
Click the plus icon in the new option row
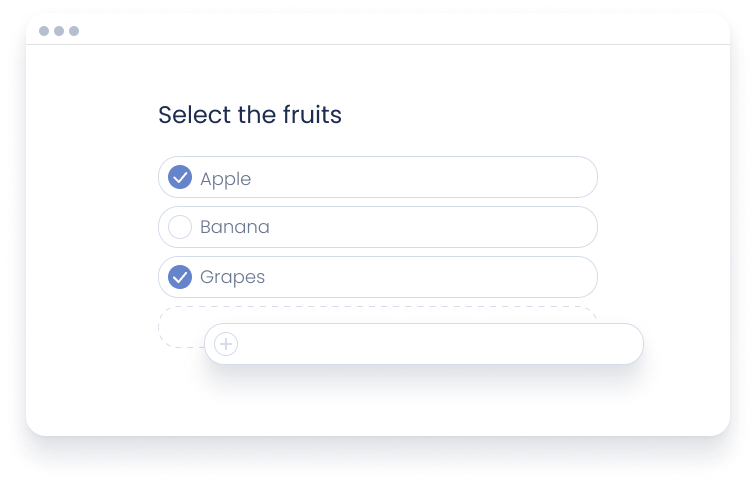(x=226, y=344)
